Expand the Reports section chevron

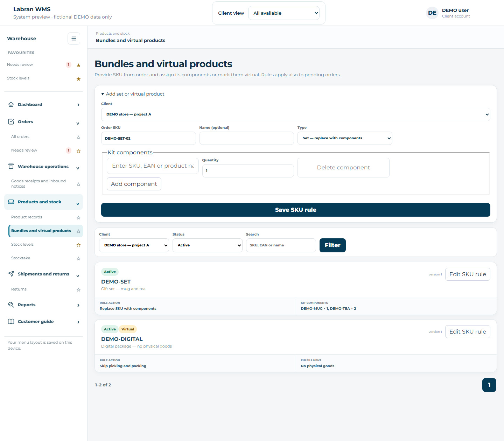point(78,305)
